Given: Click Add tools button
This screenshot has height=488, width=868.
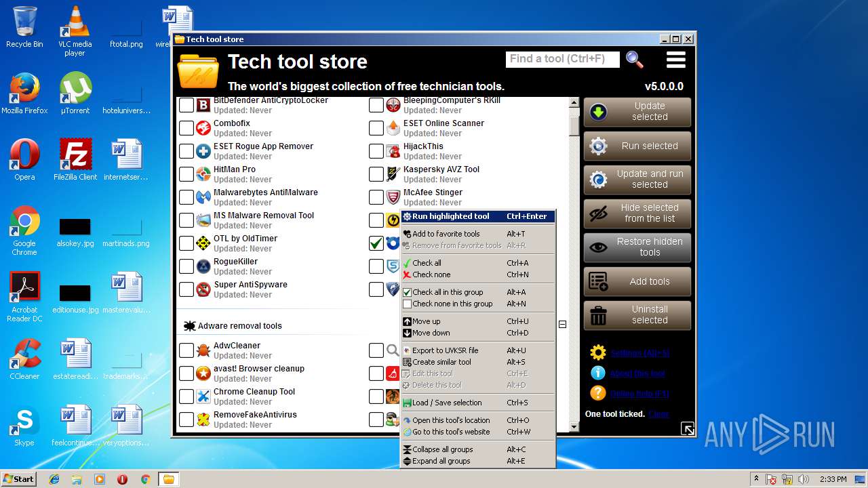Looking at the screenshot, I should (x=637, y=281).
